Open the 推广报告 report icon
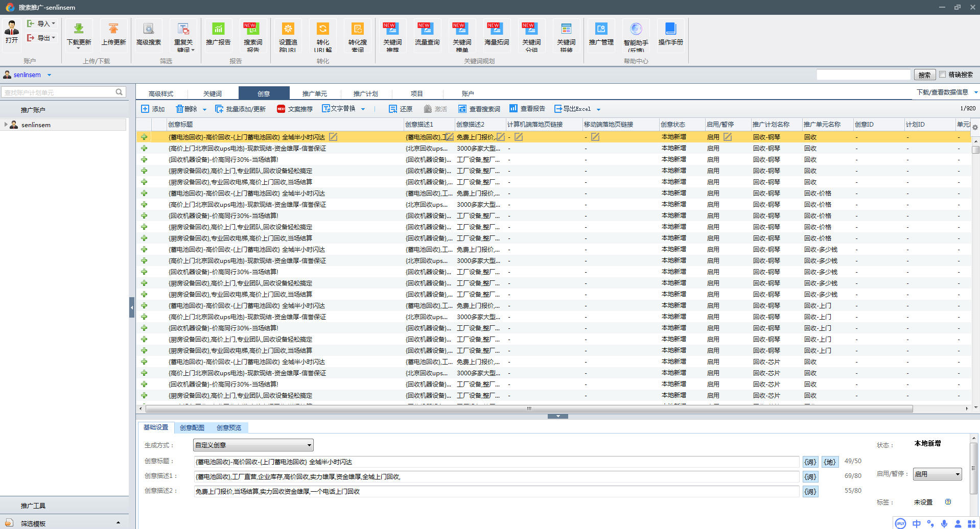Viewport: 980px width, 529px height. pos(218,29)
